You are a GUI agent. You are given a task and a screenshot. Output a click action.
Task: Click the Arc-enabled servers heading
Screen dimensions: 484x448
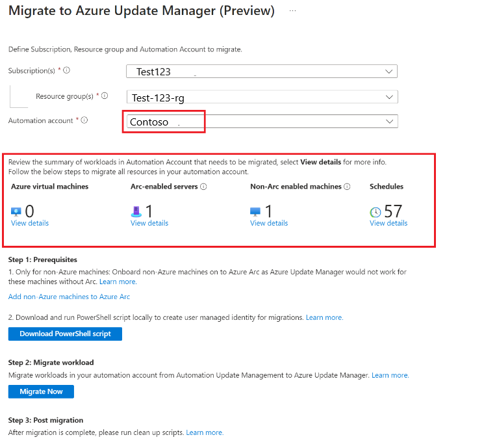point(164,187)
